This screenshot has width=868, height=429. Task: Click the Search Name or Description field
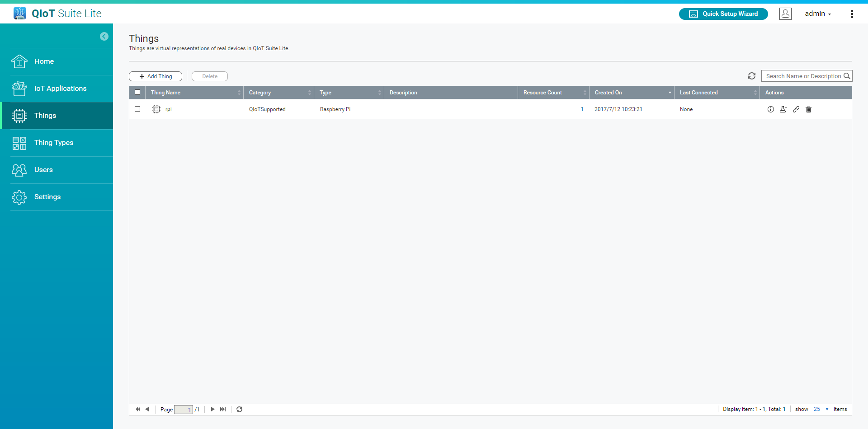point(802,76)
